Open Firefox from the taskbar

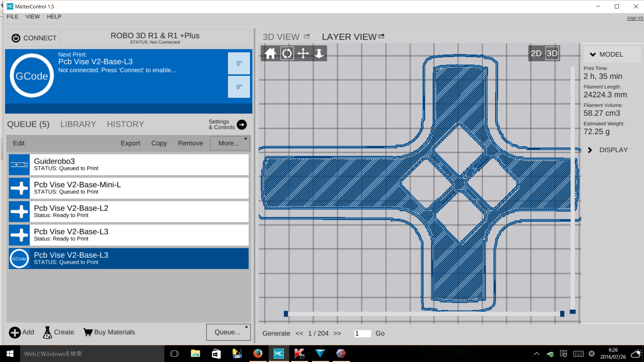[258, 354]
